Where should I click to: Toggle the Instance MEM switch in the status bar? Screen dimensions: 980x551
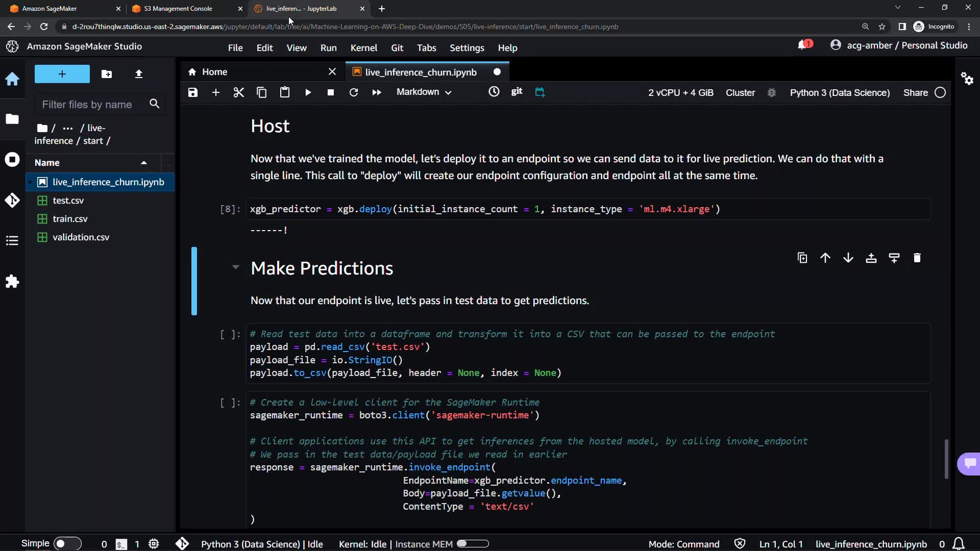(x=473, y=544)
